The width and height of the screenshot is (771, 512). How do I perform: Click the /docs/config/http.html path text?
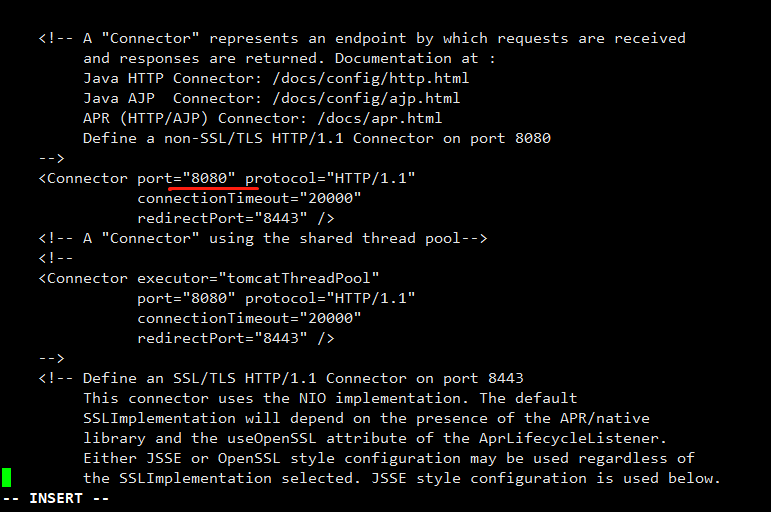coord(370,78)
